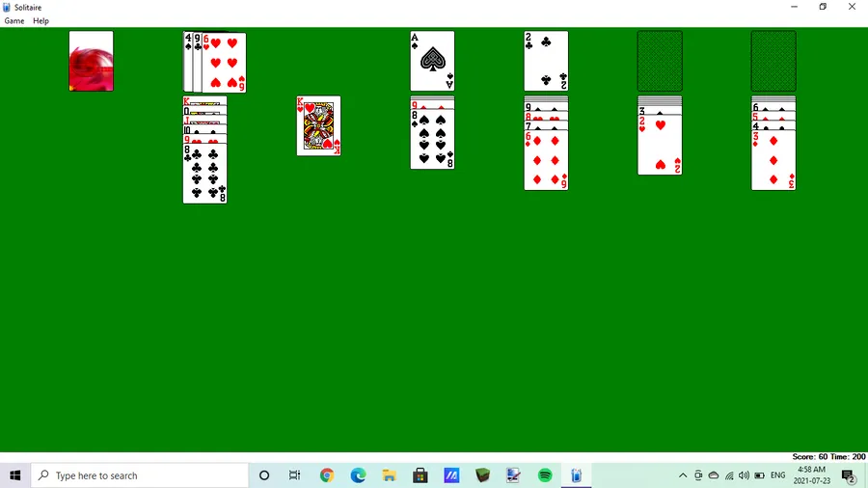
Task: Select the eight of clubs card
Action: (x=204, y=174)
